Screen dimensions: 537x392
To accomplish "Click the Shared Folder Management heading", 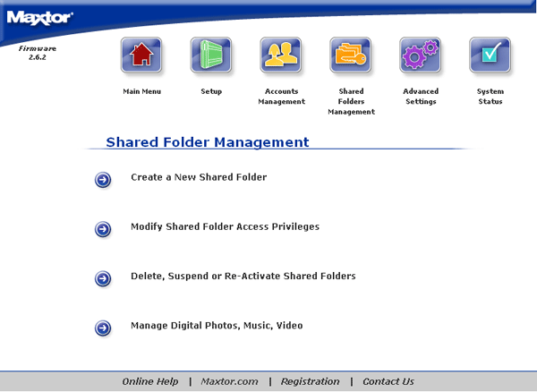I will pos(208,142).
